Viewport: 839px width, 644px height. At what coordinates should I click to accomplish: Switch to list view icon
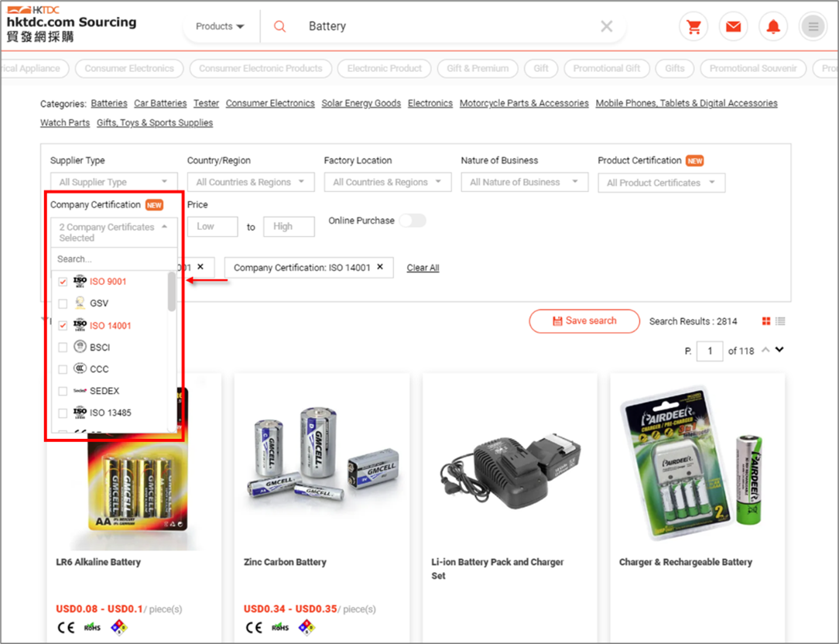(x=780, y=321)
